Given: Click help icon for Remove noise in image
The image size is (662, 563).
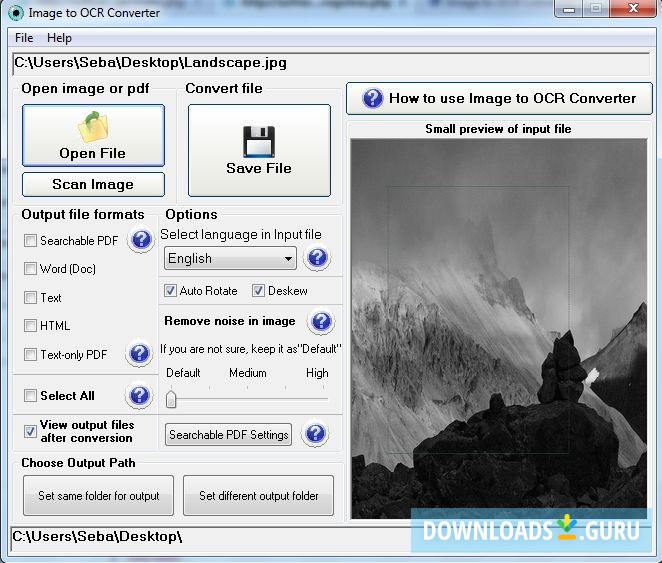Looking at the screenshot, I should pos(321,321).
